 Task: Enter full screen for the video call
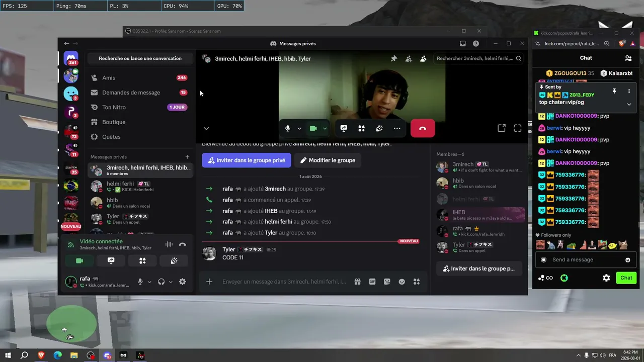[517, 128]
